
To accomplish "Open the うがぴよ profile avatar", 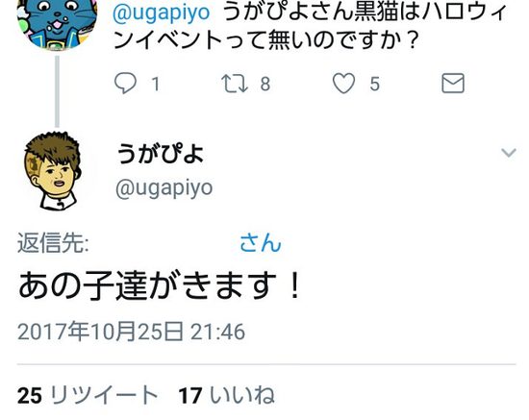I will point(53,171).
